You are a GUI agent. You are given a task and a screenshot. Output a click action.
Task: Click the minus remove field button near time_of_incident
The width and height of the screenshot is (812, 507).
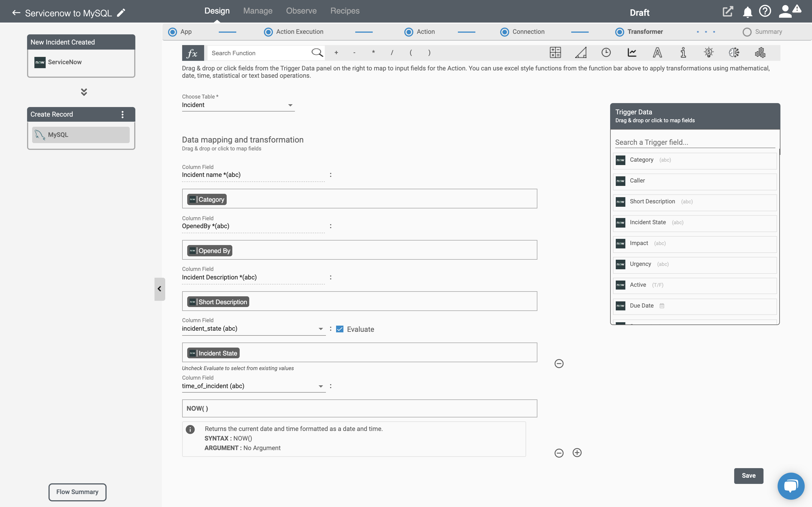click(558, 453)
